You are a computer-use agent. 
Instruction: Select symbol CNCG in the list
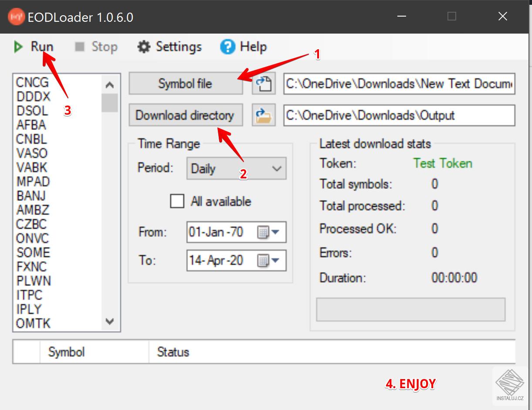[33, 82]
